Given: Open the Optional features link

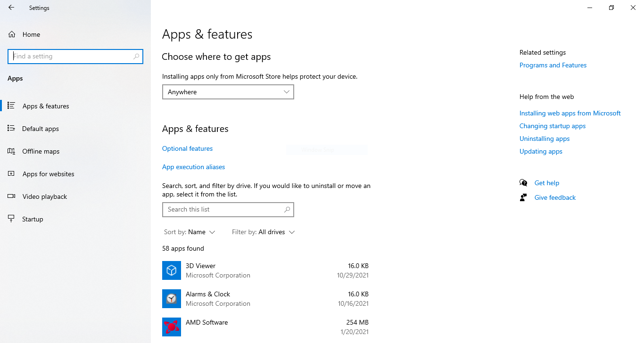Looking at the screenshot, I should [x=187, y=148].
